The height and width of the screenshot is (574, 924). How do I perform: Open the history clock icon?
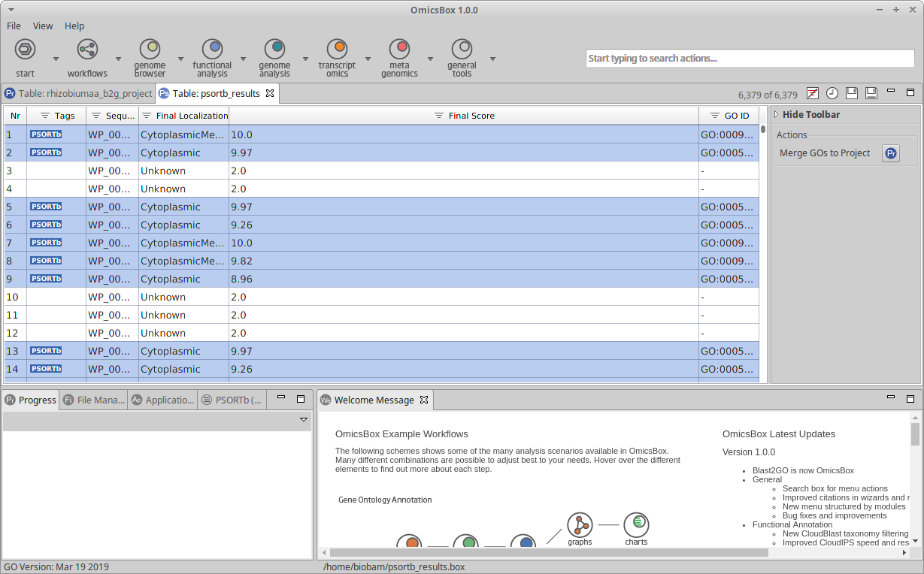pyautogui.click(x=832, y=93)
